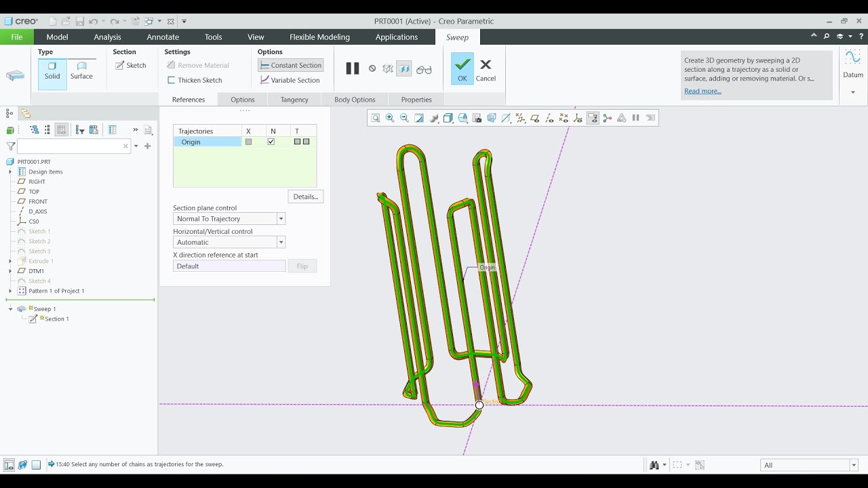
Task: Open the Analysis ribbon tab
Action: coord(107,37)
